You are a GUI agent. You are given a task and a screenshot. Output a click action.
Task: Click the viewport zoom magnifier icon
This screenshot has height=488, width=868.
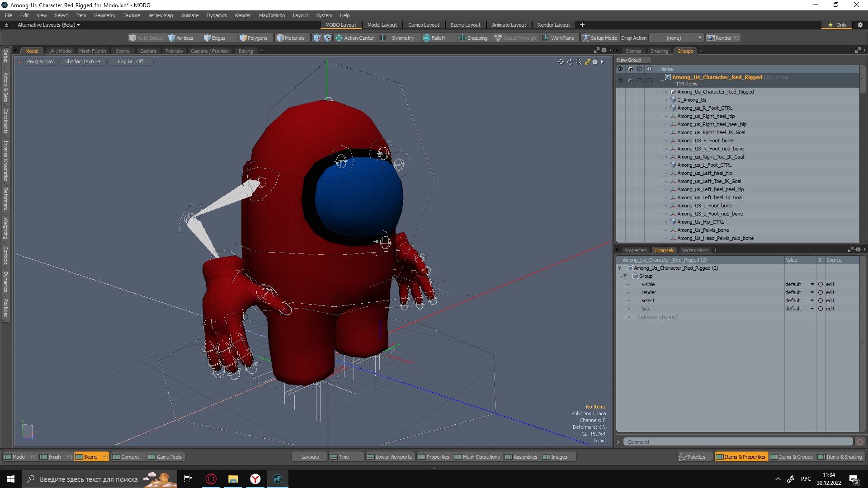pos(579,62)
